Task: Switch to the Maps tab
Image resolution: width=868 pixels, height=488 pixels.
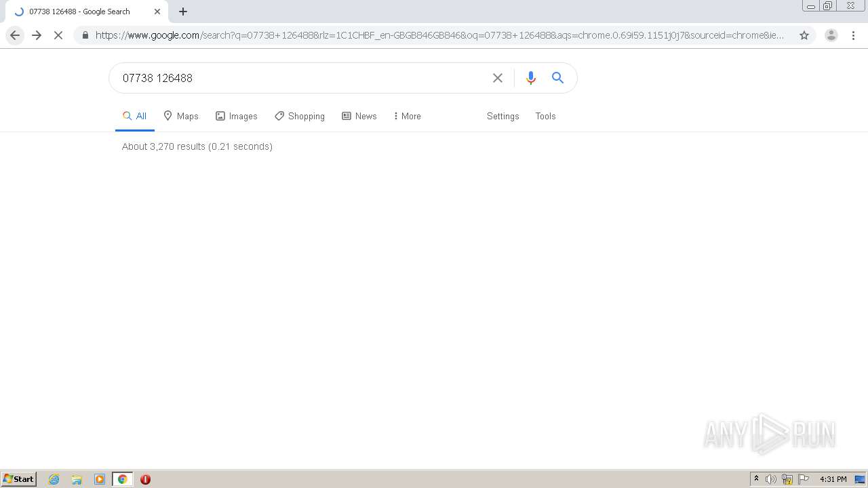Action: click(x=181, y=116)
